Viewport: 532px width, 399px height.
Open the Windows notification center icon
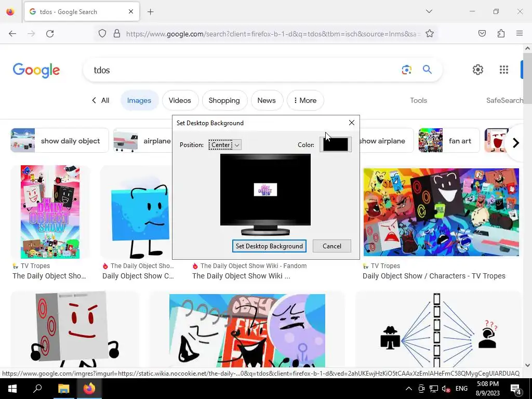[515, 389]
